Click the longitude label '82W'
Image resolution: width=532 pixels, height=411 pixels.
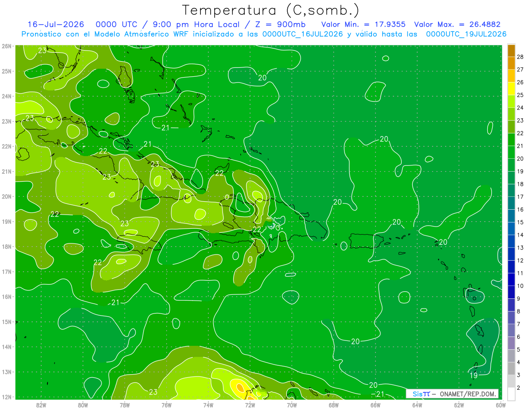(41, 404)
